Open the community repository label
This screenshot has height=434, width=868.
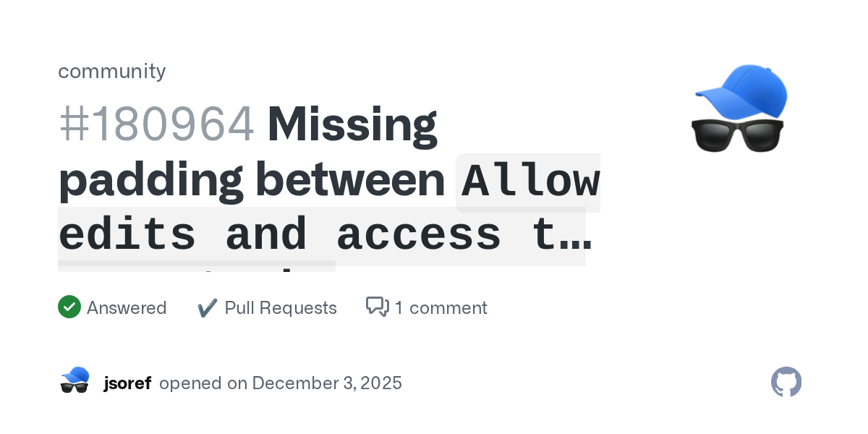tap(112, 71)
